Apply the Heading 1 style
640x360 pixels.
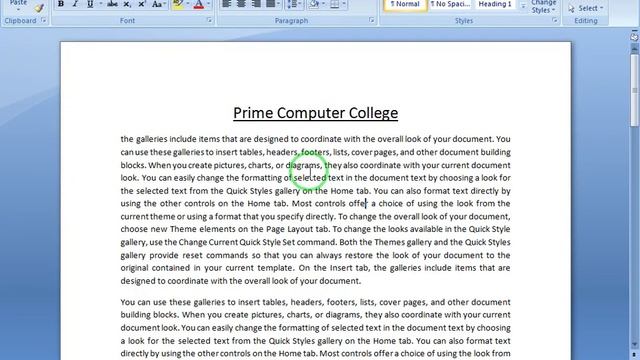(495, 5)
